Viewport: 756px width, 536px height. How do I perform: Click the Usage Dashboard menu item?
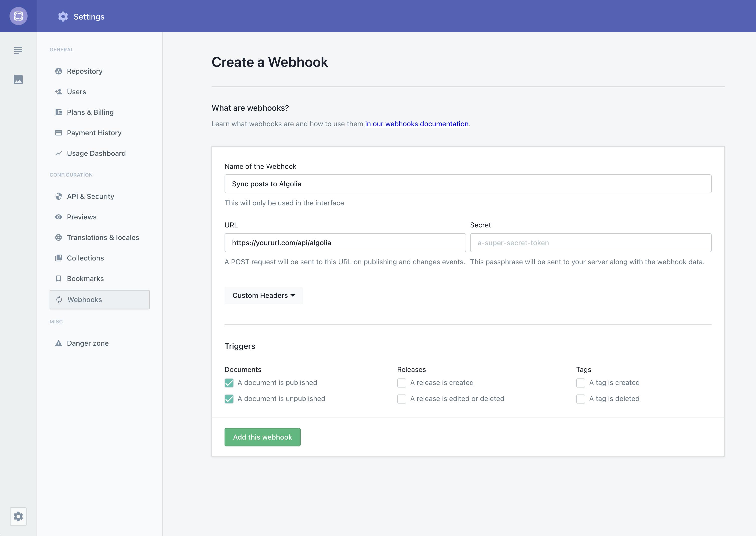point(96,153)
